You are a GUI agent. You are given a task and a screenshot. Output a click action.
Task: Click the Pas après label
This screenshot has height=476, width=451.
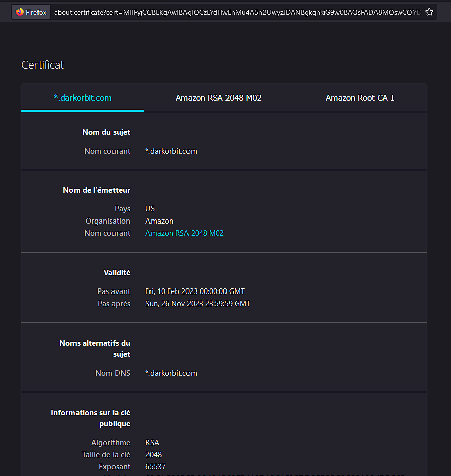pos(114,303)
